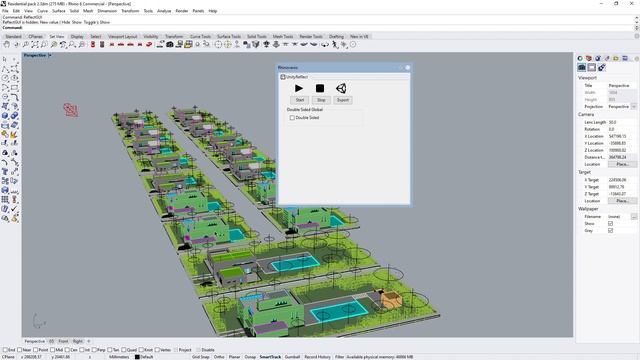
Task: Click the CPlane status bar pane
Action: (8, 357)
